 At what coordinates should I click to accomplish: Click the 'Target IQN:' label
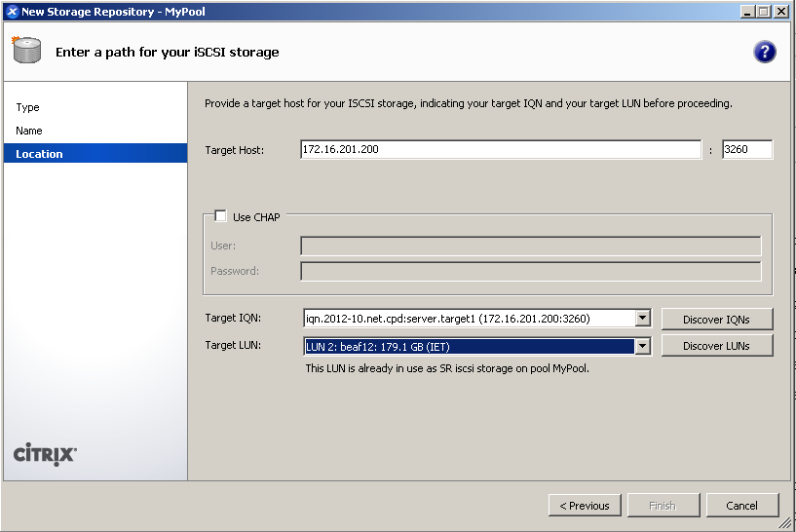233,318
